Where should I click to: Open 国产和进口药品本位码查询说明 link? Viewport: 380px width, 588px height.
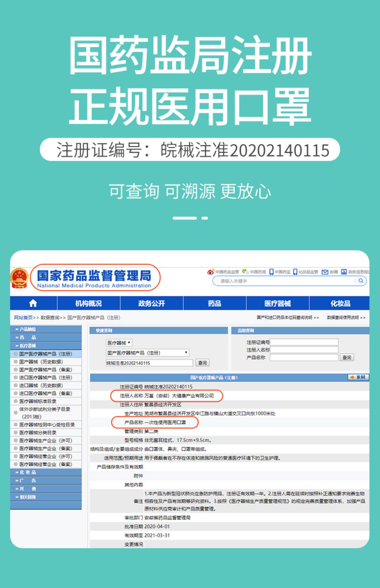288,318
